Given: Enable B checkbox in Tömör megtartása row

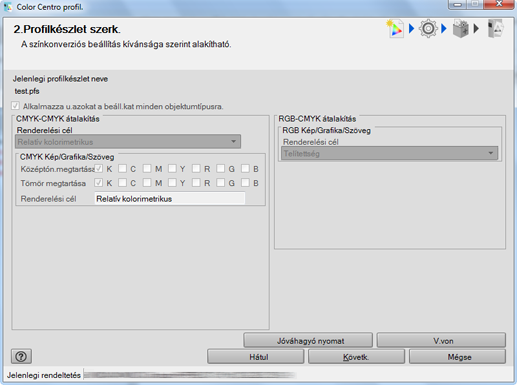Looking at the screenshot, I should click(x=245, y=183).
